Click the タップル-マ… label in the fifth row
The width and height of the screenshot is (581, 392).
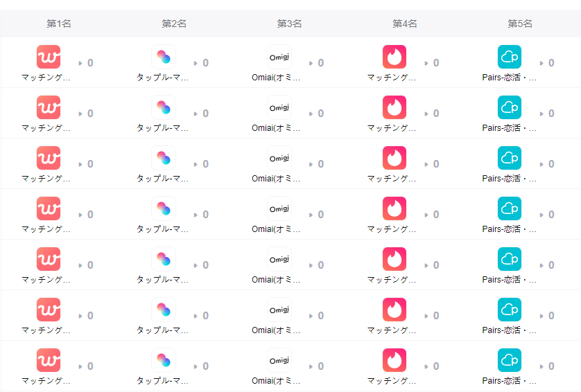click(x=162, y=280)
